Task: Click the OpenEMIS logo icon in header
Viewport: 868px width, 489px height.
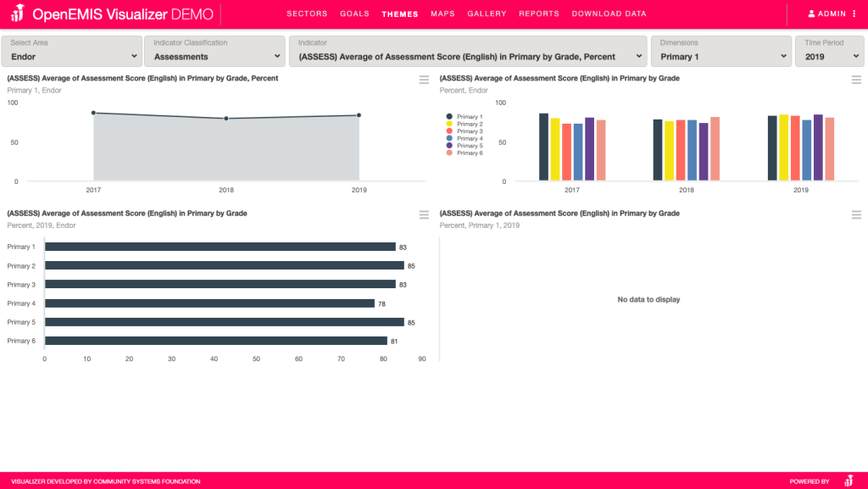Action: click(17, 14)
